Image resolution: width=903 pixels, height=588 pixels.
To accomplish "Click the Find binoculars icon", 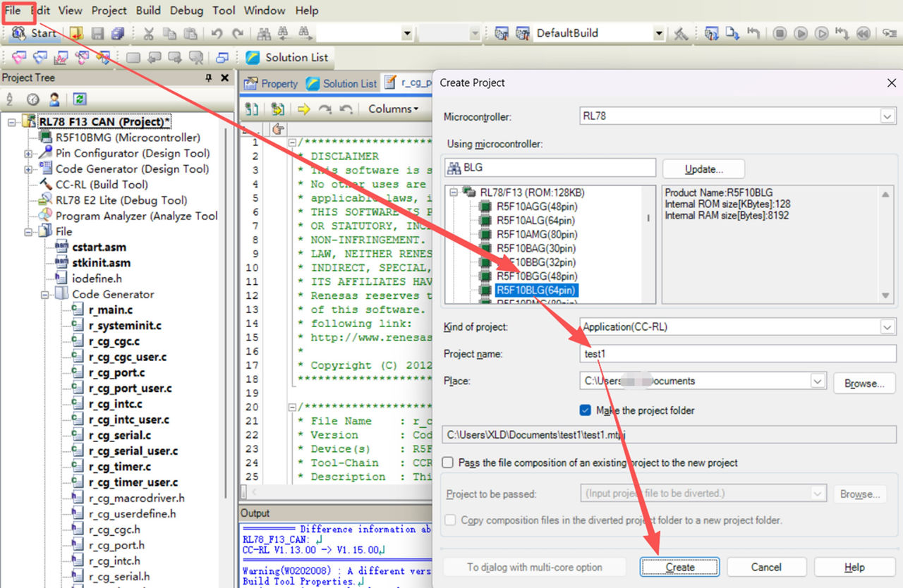I will [x=264, y=33].
